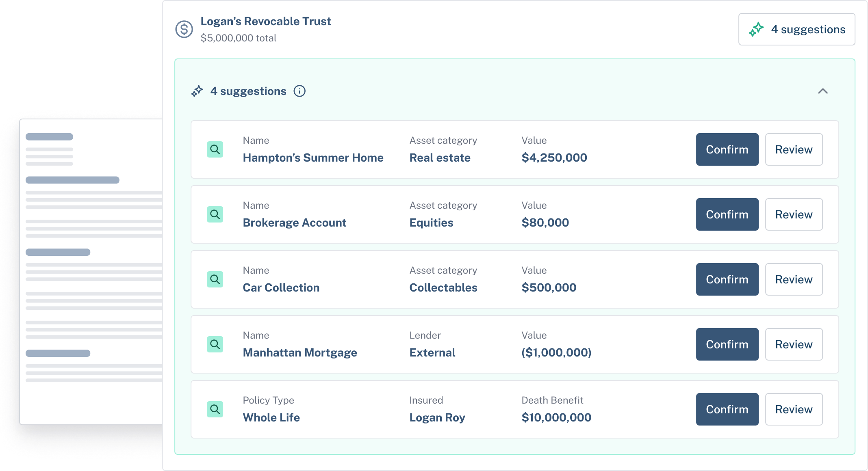This screenshot has height=471, width=868.
Task: Click magnifier icon beside Brokerage Account
Action: (x=215, y=214)
